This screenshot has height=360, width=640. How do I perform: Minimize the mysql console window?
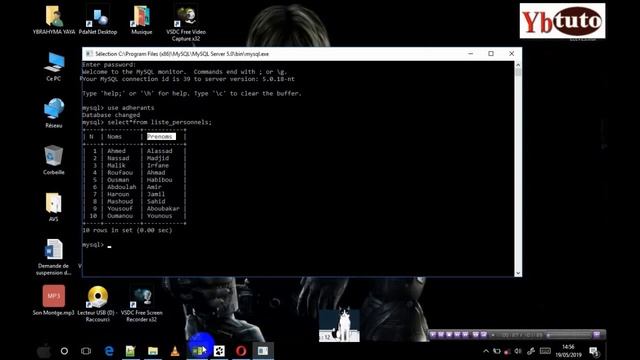471,53
